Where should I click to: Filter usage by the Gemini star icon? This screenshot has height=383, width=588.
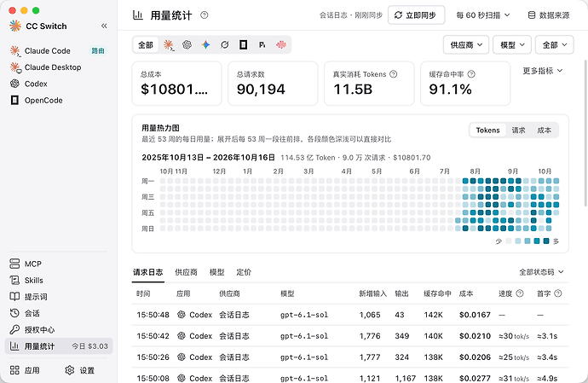205,45
